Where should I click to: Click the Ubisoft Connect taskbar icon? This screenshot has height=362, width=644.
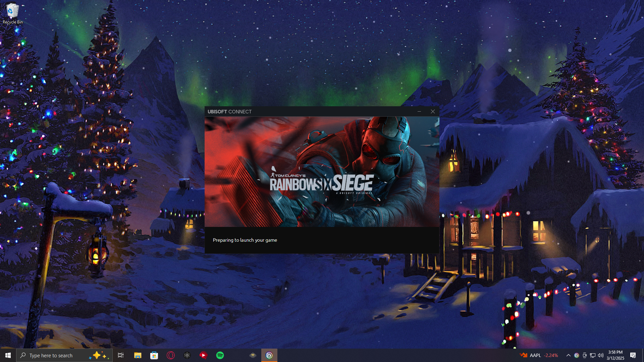269,355
